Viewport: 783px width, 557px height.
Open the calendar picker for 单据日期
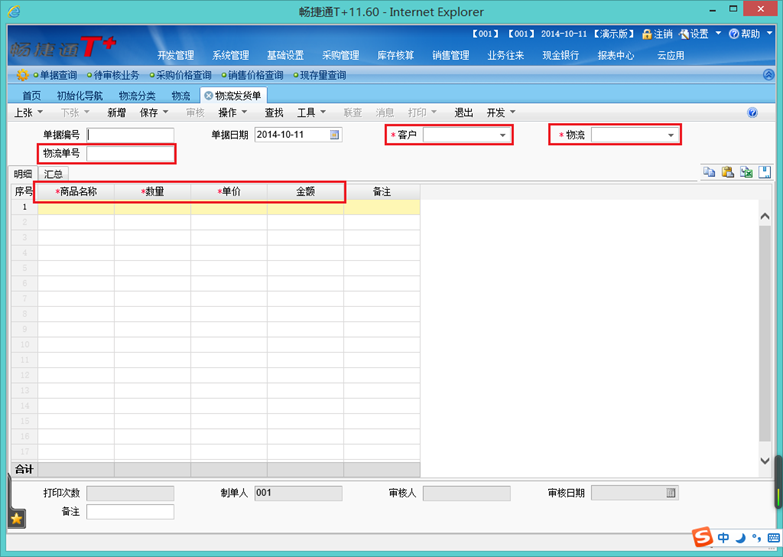[x=334, y=135]
